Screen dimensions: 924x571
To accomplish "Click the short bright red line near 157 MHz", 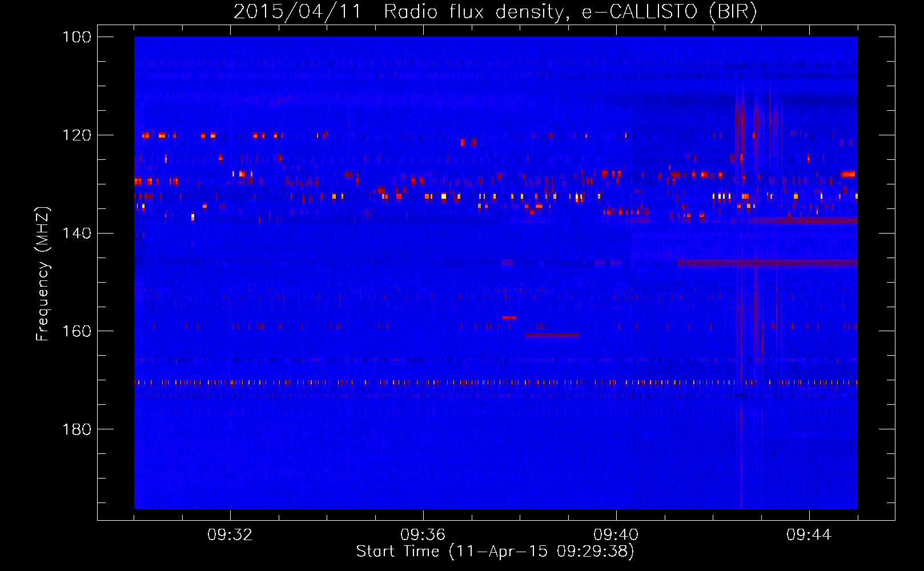I will (509, 317).
